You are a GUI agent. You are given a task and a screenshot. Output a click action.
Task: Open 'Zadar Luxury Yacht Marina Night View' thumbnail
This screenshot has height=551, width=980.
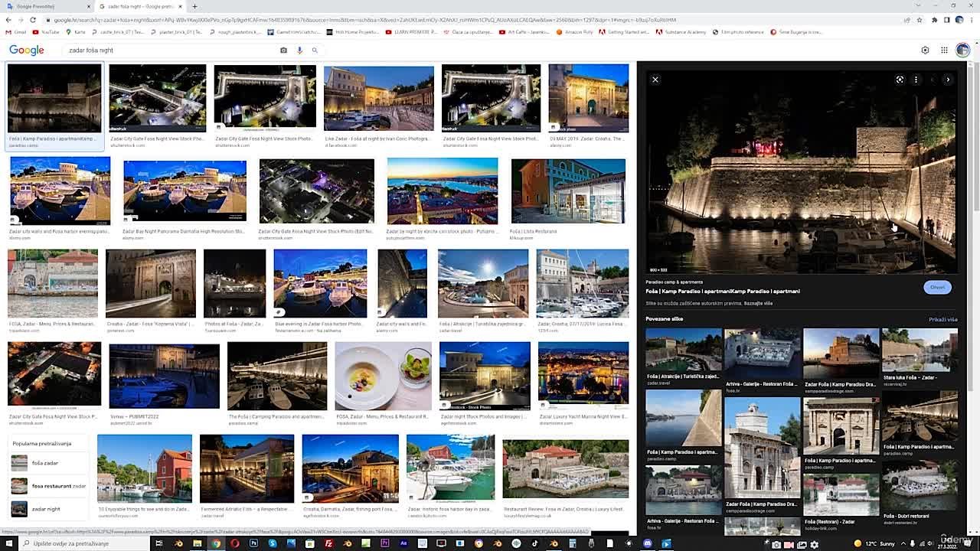click(x=583, y=377)
